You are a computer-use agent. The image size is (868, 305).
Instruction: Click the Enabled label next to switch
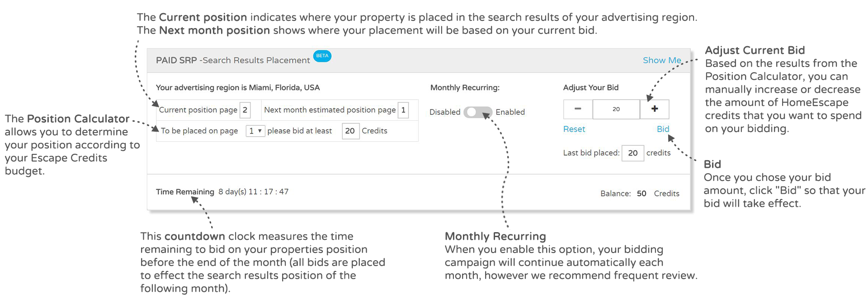click(x=510, y=112)
